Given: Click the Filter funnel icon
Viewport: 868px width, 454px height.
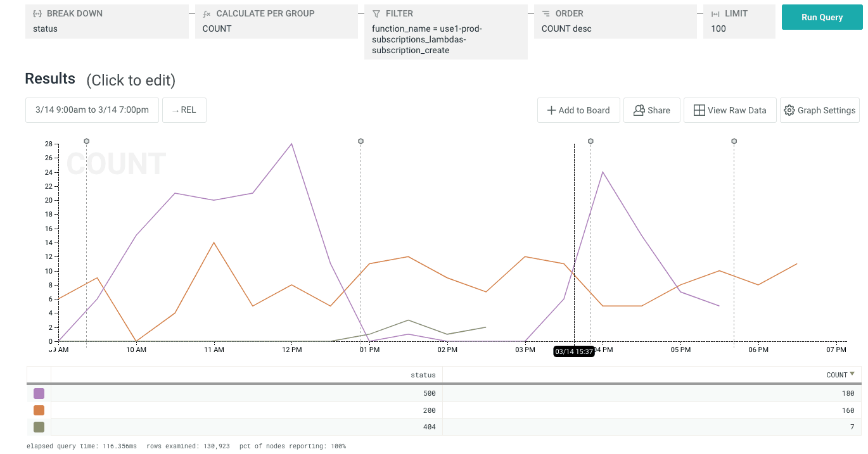Looking at the screenshot, I should (x=376, y=13).
